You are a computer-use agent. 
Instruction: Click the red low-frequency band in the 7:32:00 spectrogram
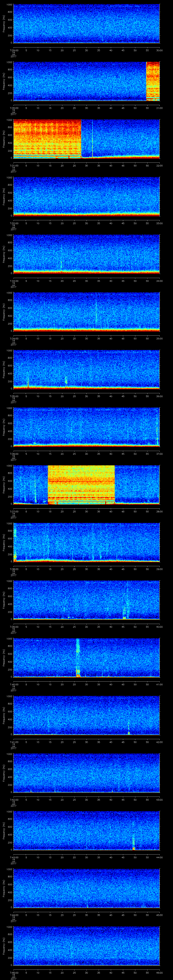pos(86,214)
